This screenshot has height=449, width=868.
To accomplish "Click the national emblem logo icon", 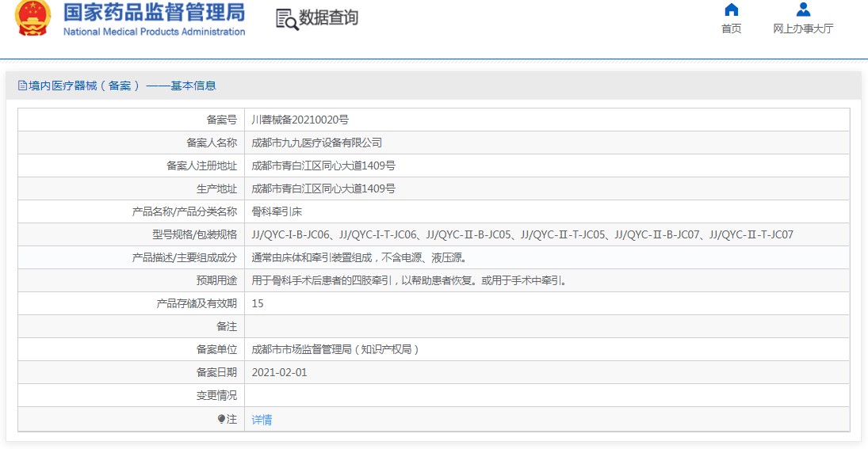I will [33, 17].
